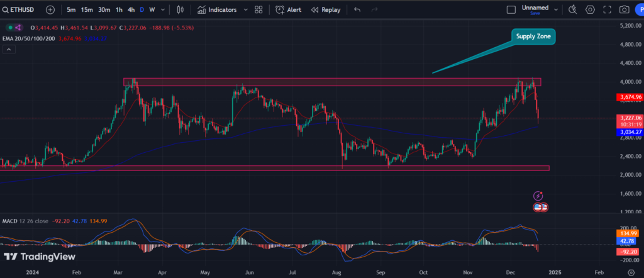Open the ETHUSD symbol search
The height and width of the screenshot is (278, 644).
click(x=18, y=9)
